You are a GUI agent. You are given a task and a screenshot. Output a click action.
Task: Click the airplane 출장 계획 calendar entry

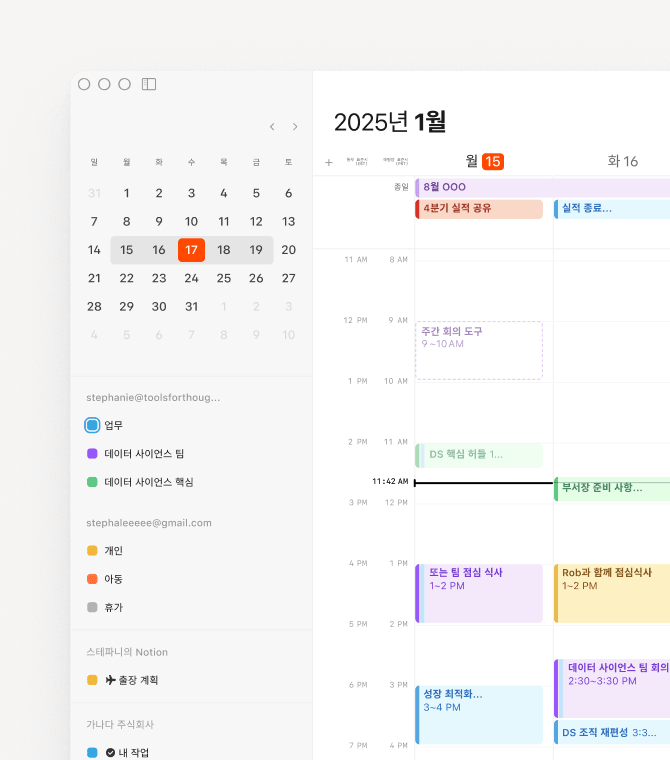138,680
